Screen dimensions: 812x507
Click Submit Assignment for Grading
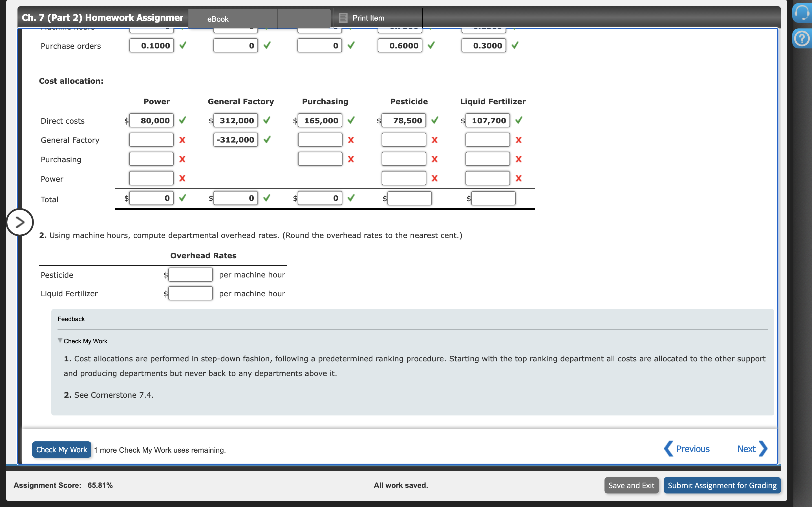click(x=722, y=485)
